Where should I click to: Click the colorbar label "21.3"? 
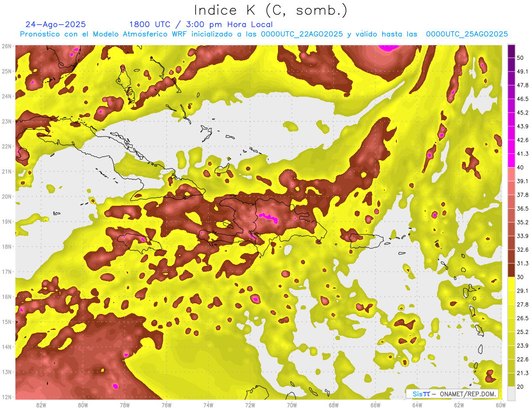[522, 372]
